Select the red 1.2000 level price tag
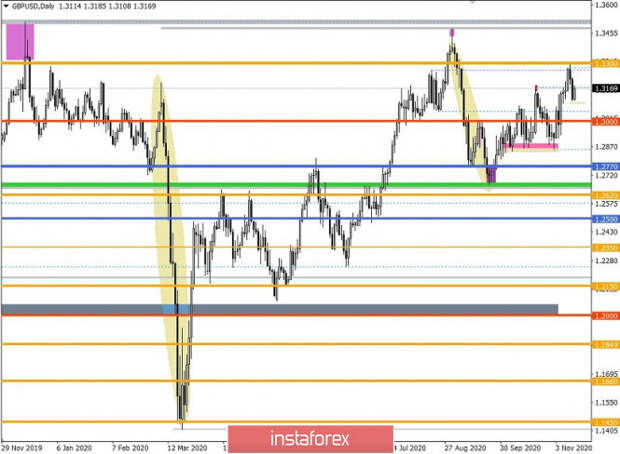Image resolution: width=620 pixels, height=454 pixels. (x=606, y=316)
